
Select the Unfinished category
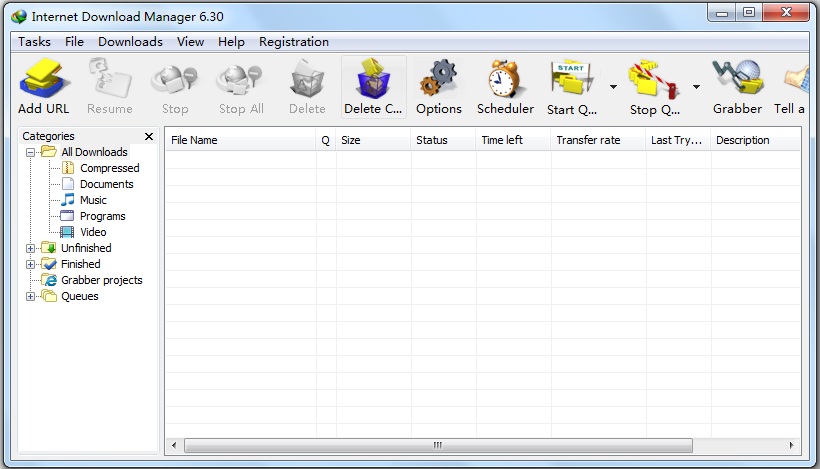point(86,248)
